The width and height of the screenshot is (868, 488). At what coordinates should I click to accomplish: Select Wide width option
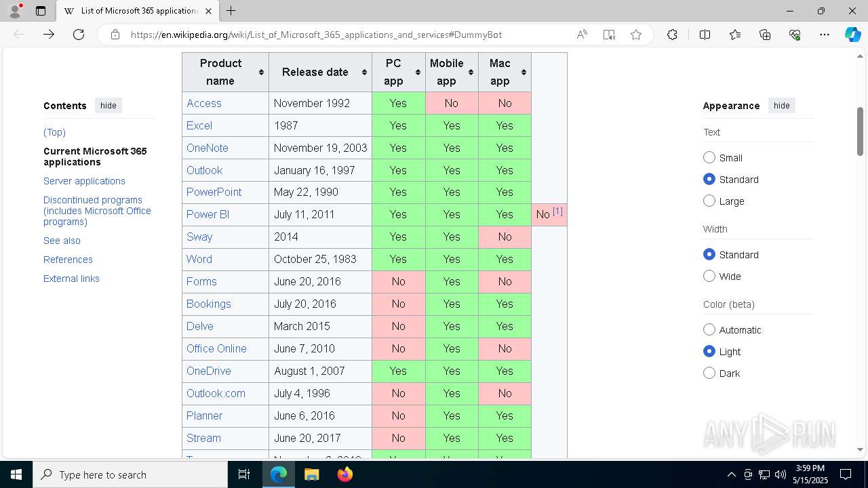(x=709, y=276)
